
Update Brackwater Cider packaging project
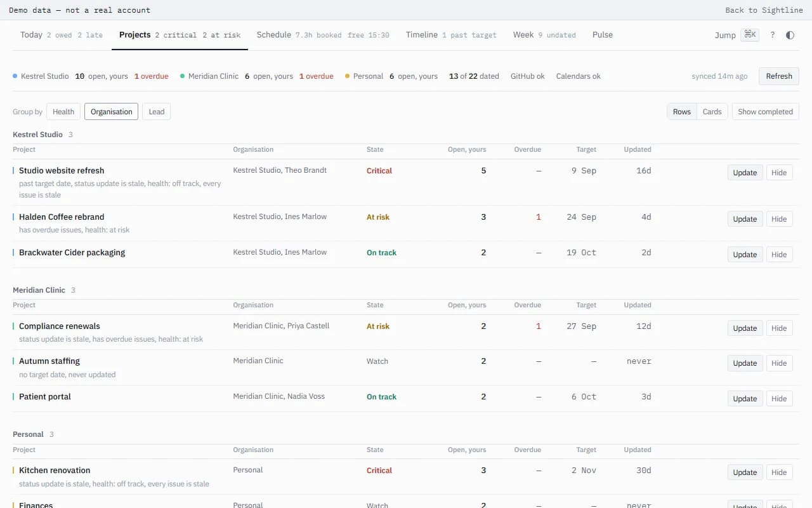click(x=745, y=255)
